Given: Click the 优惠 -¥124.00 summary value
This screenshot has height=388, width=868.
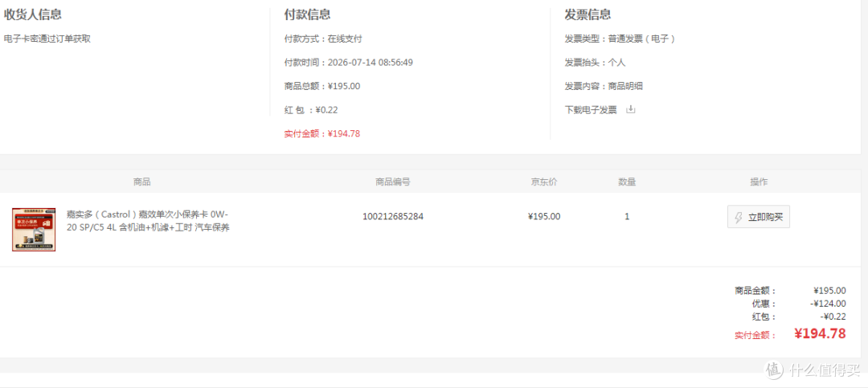Looking at the screenshot, I should point(828,304).
